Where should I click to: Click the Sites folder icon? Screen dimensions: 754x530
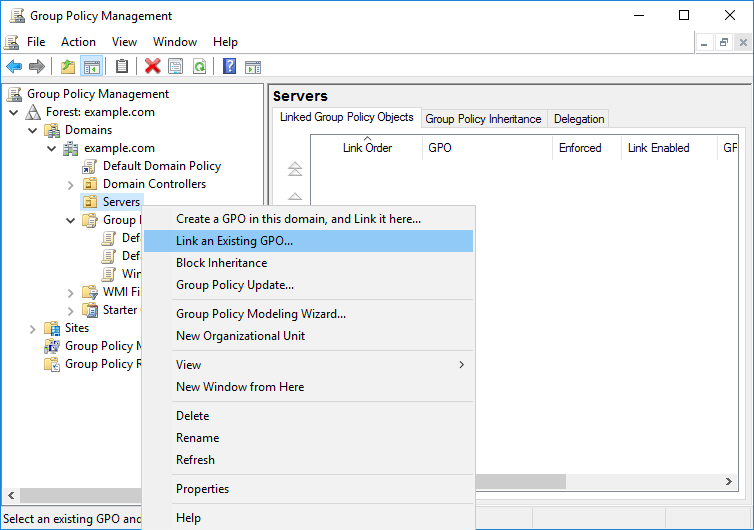52,328
